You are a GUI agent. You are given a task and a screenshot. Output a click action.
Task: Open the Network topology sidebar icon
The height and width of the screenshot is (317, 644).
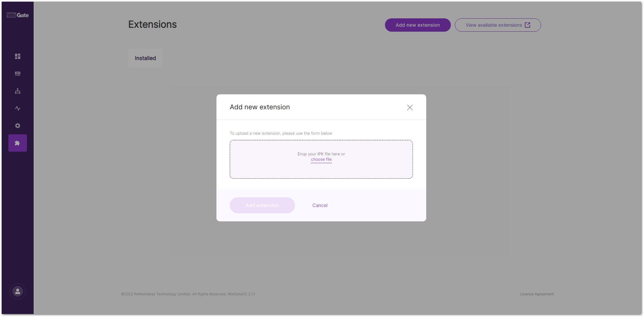[18, 91]
